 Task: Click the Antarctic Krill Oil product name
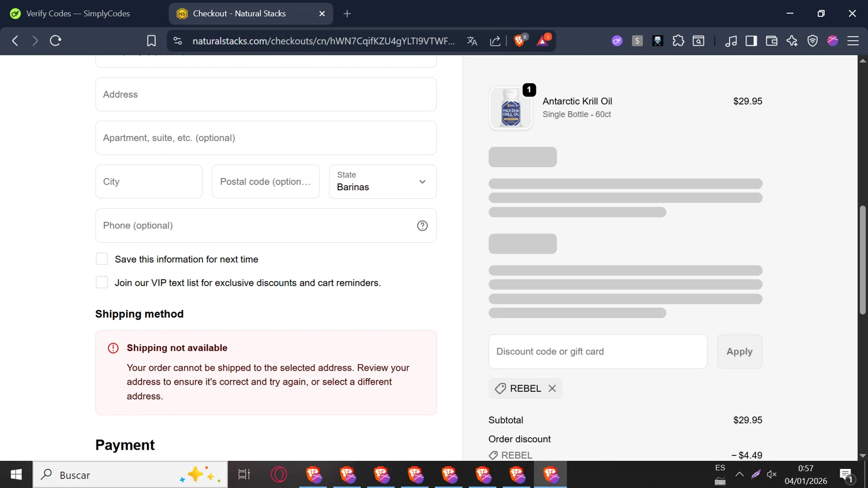577,101
